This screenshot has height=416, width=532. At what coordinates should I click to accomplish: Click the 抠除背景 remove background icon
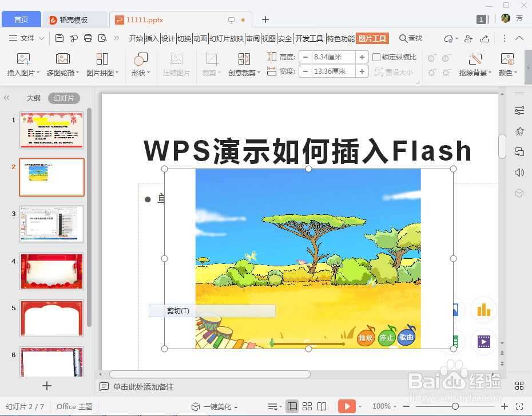point(475,59)
